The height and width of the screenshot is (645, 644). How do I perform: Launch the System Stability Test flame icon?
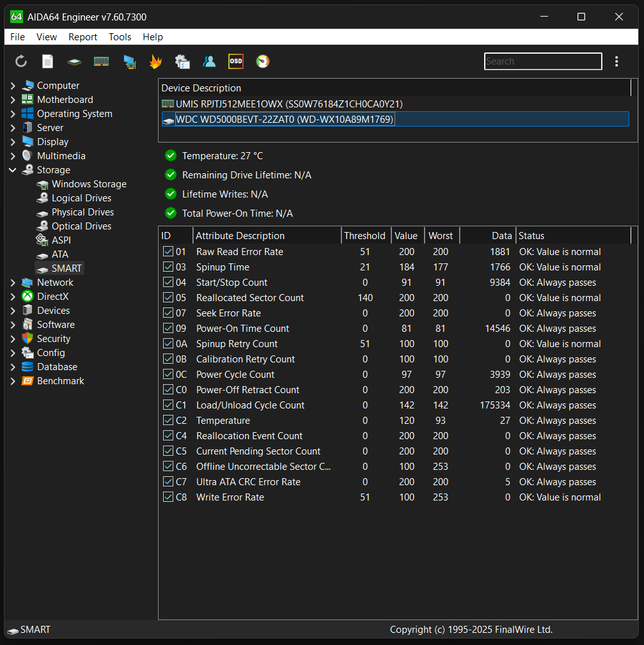tap(155, 61)
